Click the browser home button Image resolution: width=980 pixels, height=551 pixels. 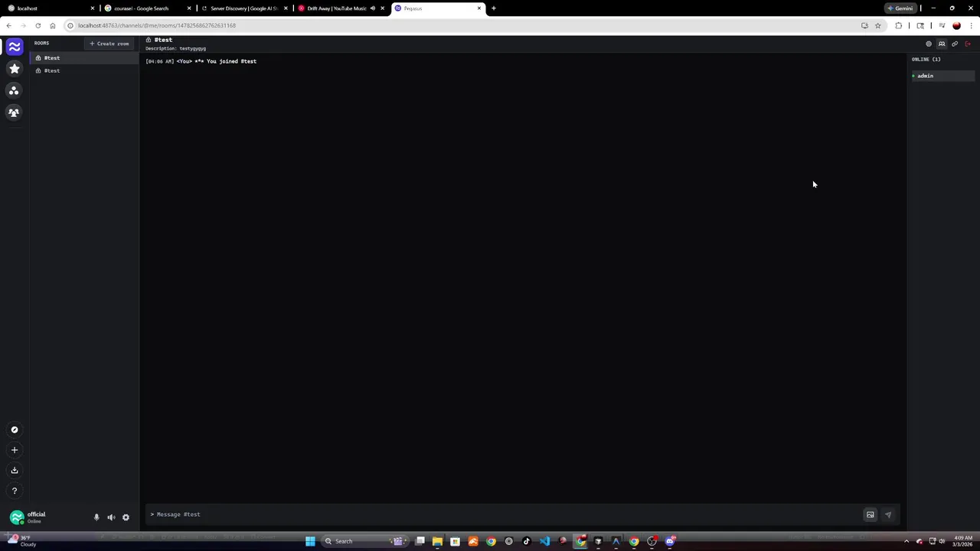(x=52, y=25)
